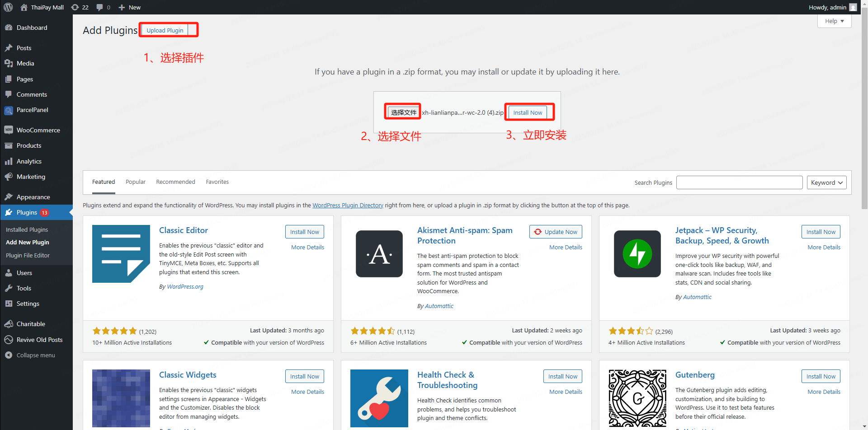868x430 pixels.
Task: Click the admin avatar icon
Action: pyautogui.click(x=853, y=7)
